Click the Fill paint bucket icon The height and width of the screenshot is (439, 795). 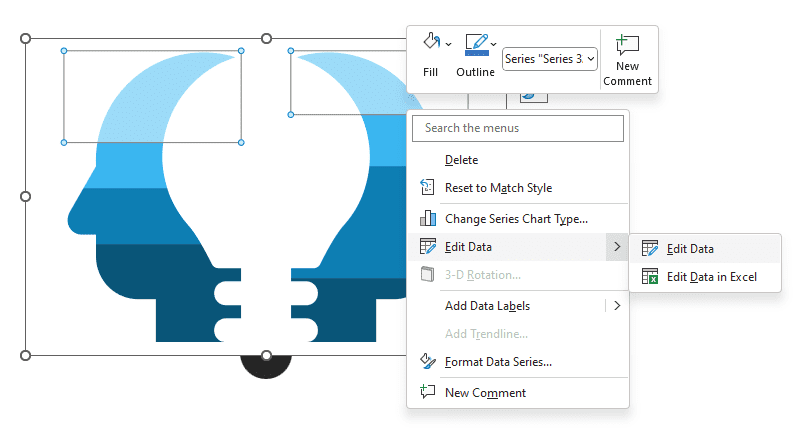[431, 42]
